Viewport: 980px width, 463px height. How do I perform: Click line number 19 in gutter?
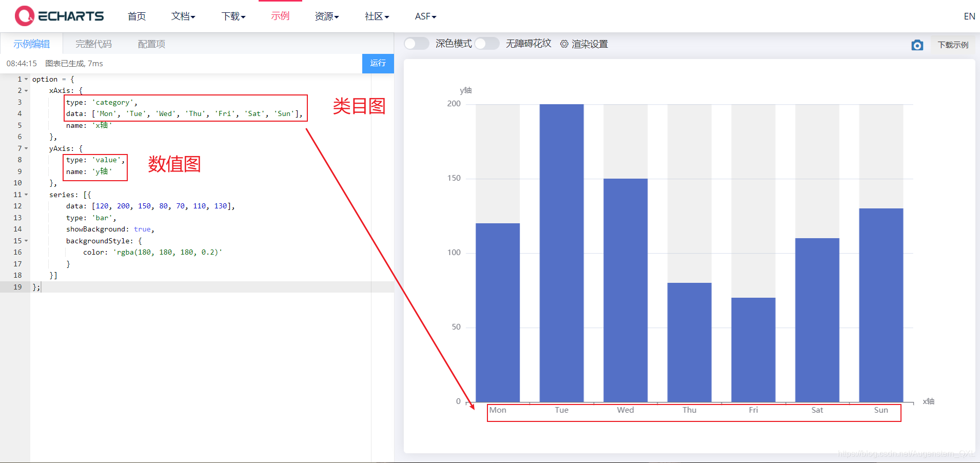[x=17, y=287]
